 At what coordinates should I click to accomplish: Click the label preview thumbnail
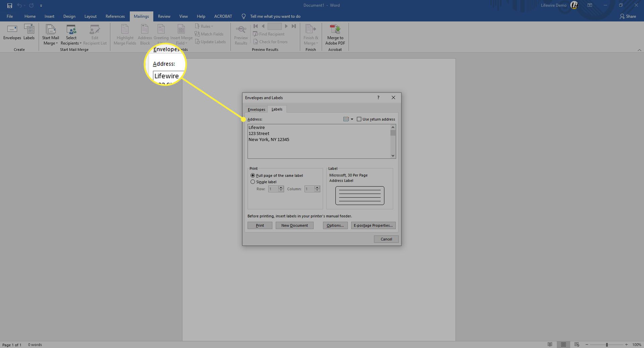point(360,196)
